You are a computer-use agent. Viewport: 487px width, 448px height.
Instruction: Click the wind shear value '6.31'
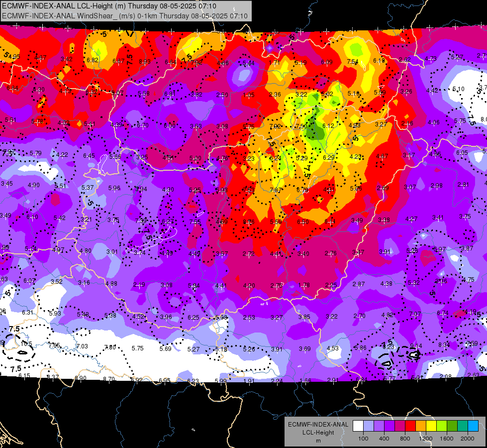click(x=28, y=313)
